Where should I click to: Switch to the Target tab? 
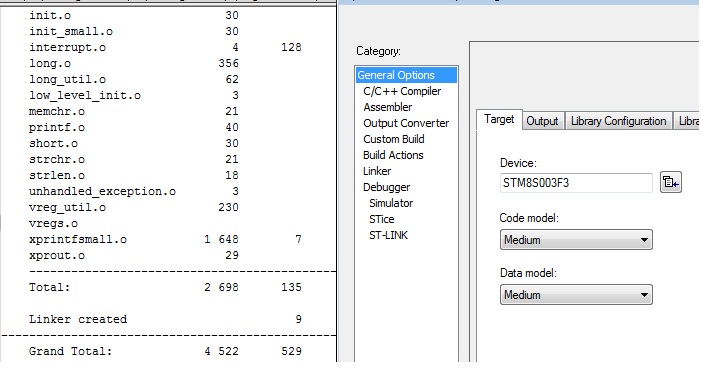pos(499,119)
